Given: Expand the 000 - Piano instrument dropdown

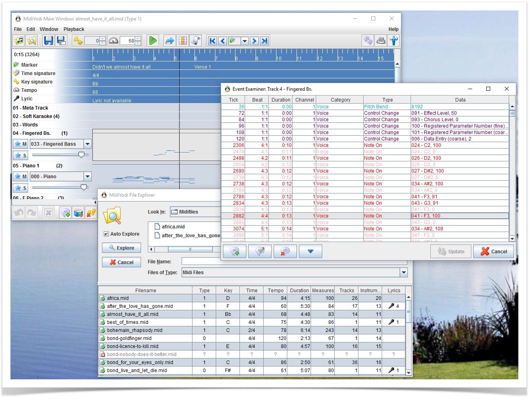Looking at the screenshot, I should point(88,177).
